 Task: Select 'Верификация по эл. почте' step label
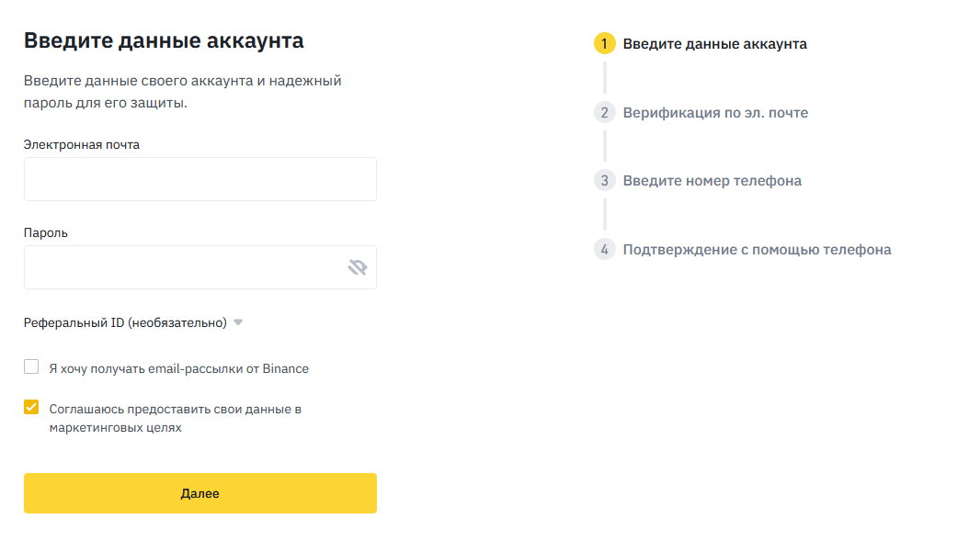pos(715,113)
